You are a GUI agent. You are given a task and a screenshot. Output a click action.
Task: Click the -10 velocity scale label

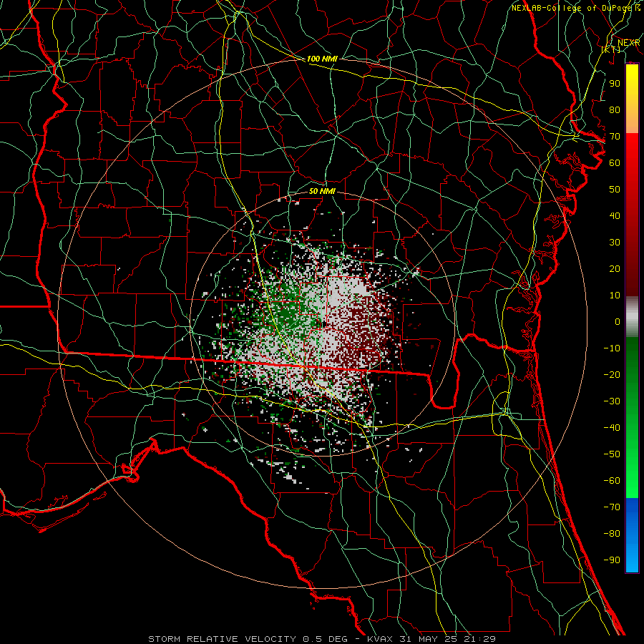click(612, 348)
